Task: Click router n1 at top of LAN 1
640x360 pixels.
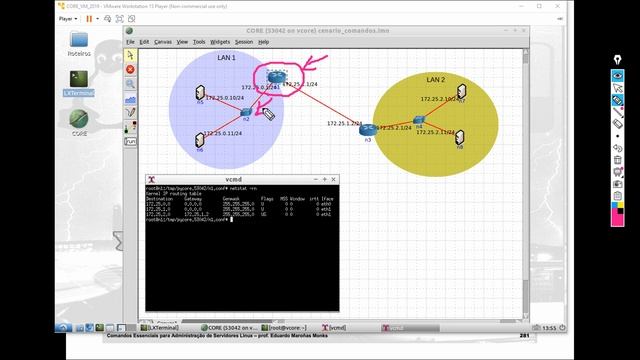Action: pos(277,77)
